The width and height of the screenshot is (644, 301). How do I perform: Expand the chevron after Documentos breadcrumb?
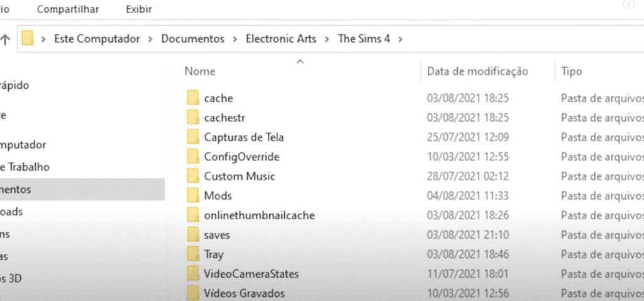(x=235, y=40)
